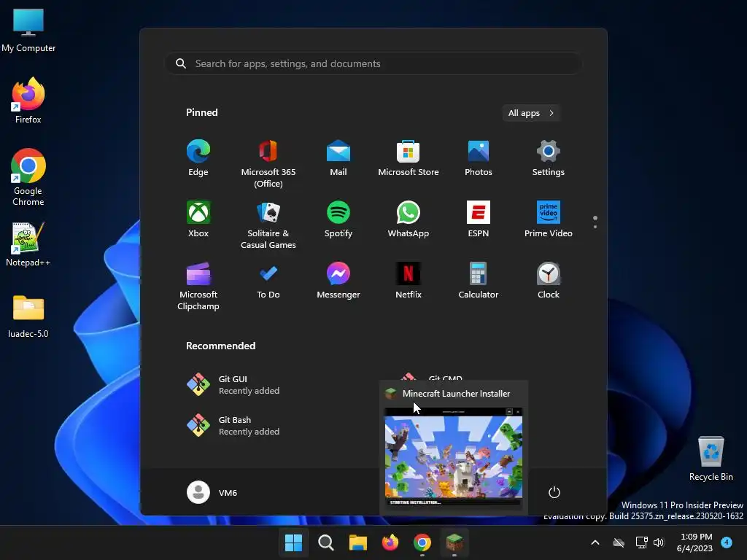Switch to Google Chrome on the taskbar

coord(422,542)
